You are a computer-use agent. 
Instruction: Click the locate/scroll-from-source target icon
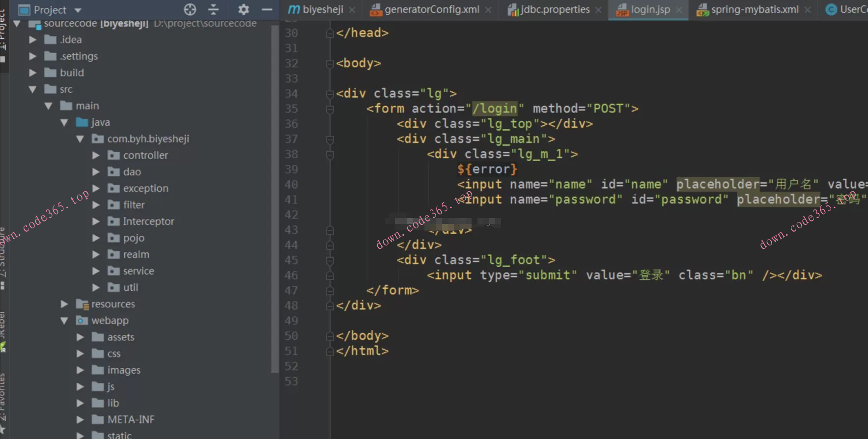190,9
